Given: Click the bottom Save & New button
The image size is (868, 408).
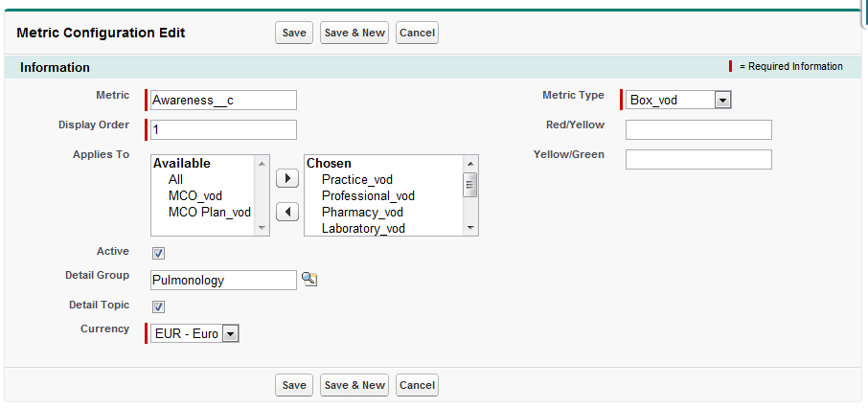Looking at the screenshot, I should 354,385.
